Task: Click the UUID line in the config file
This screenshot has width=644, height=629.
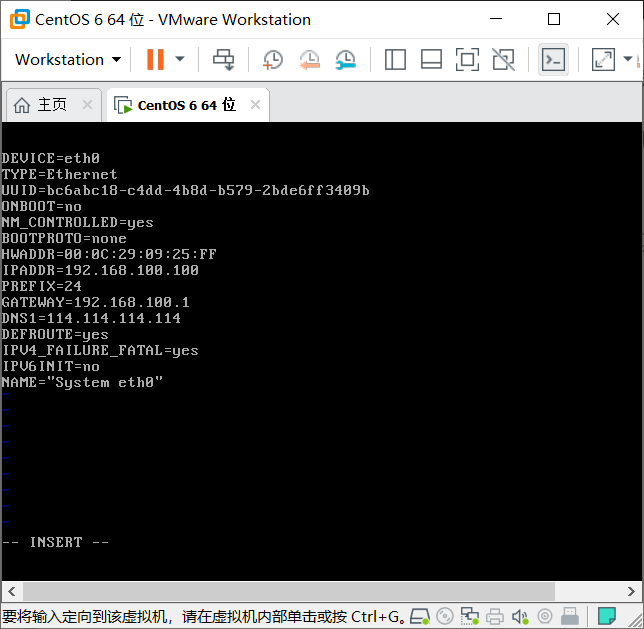Action: pos(186,190)
